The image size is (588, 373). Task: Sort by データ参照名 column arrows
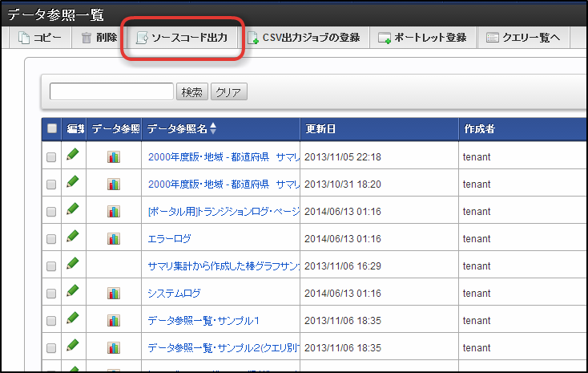click(x=213, y=128)
